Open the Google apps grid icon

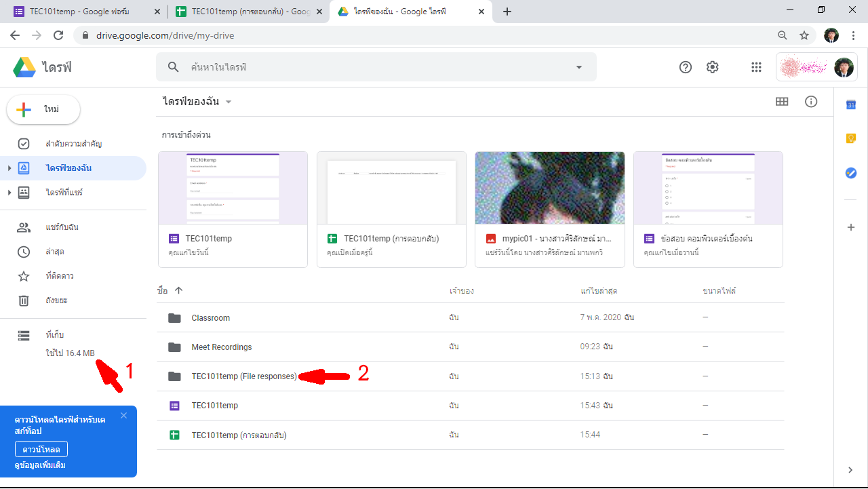click(756, 67)
